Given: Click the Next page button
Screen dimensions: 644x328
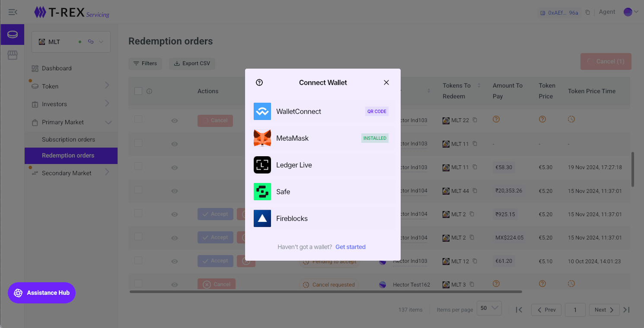Looking at the screenshot, I should click(x=604, y=310).
